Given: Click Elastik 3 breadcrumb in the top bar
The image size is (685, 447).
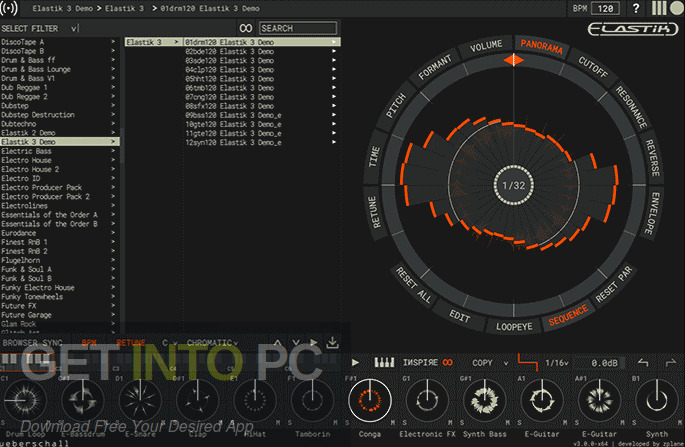Looking at the screenshot, I should click(124, 8).
